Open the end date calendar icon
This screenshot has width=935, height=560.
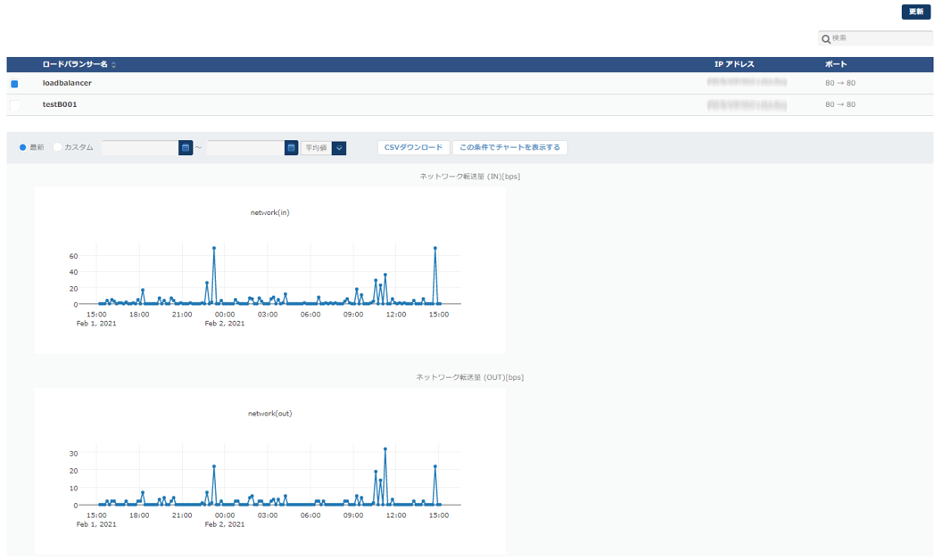[x=291, y=148]
